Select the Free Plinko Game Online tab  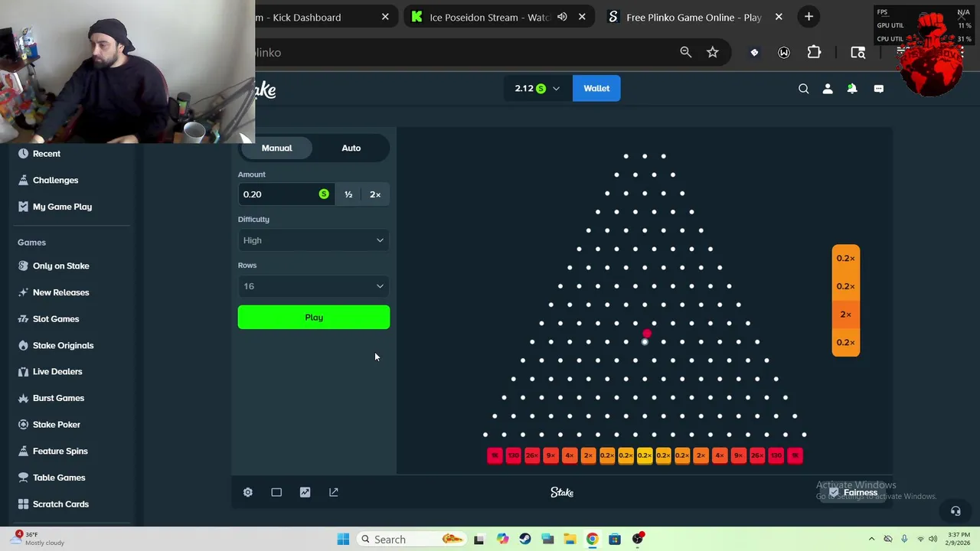coord(694,17)
